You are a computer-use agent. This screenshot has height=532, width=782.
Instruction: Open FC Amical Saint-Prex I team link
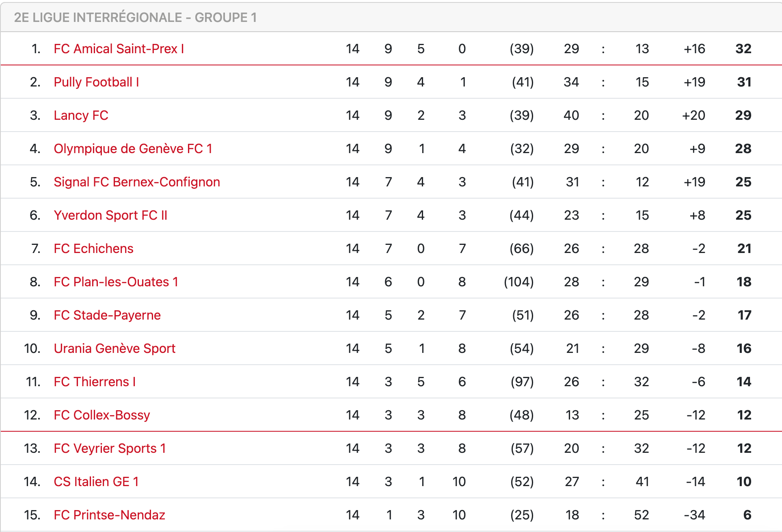(119, 49)
